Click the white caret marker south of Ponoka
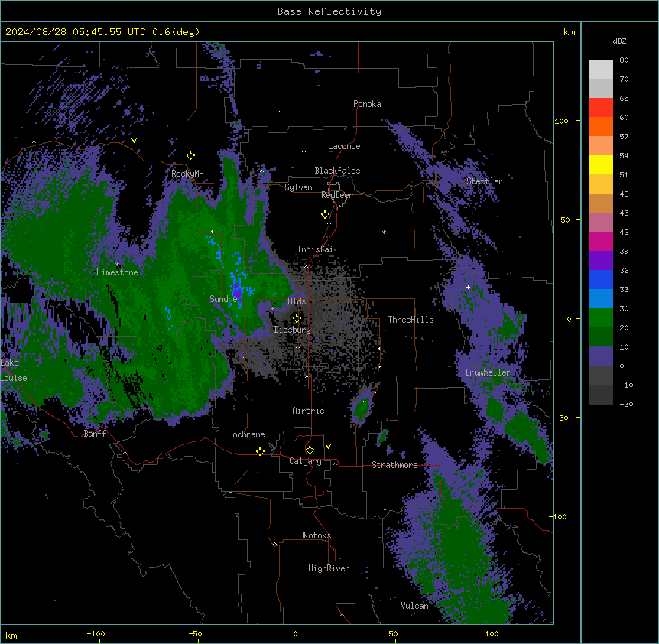 click(280, 112)
